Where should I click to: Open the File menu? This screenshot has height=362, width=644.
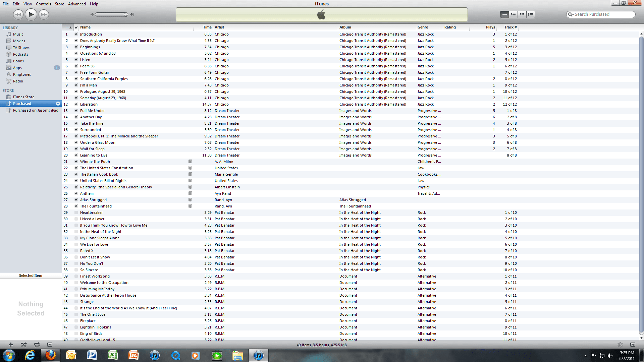(x=6, y=4)
